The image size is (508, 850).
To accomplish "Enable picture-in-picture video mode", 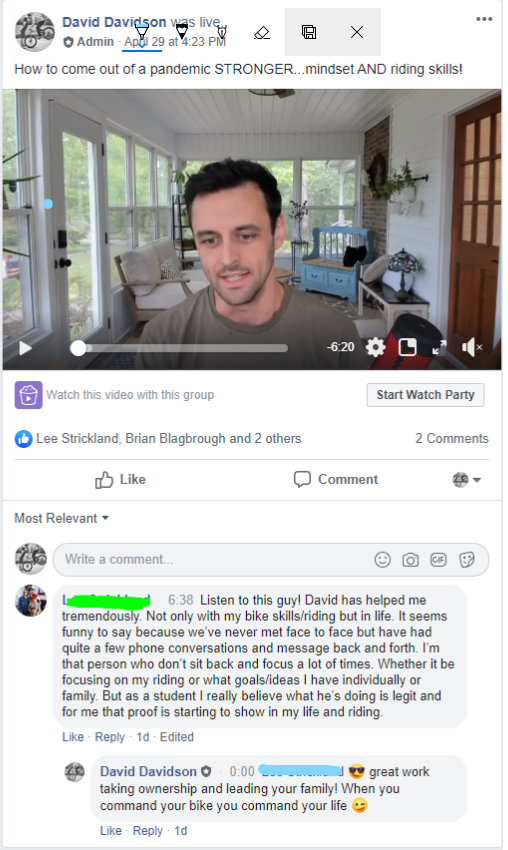I will (407, 347).
